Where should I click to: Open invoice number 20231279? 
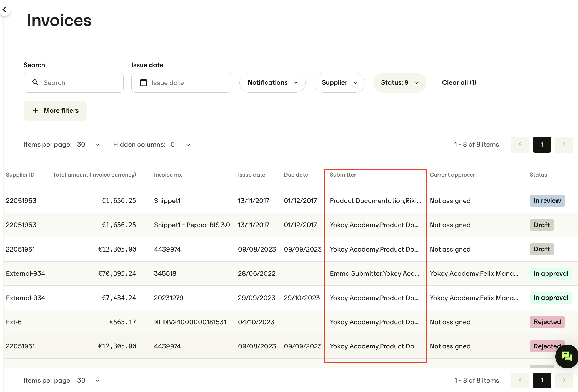tap(169, 298)
